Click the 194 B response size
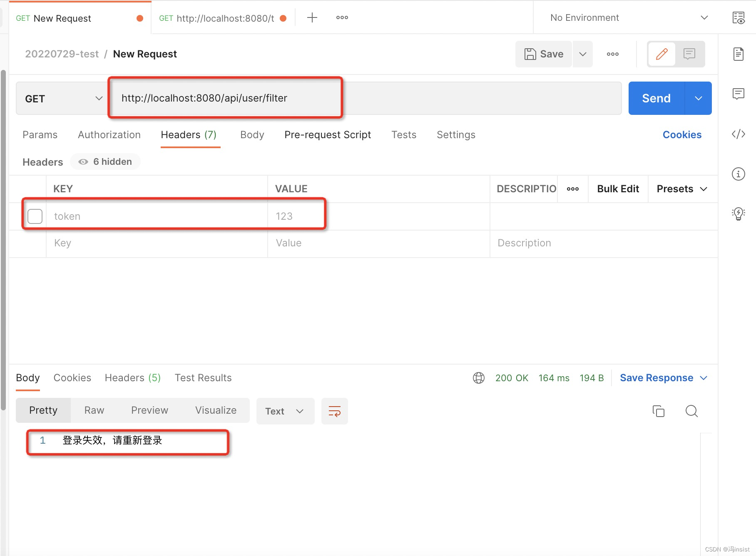The image size is (756, 556). pos(592,378)
